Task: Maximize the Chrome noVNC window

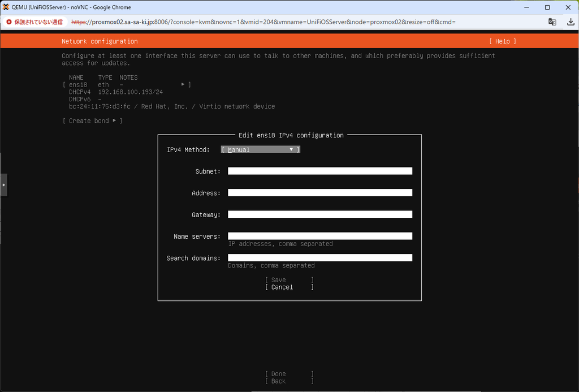Action: [547, 7]
